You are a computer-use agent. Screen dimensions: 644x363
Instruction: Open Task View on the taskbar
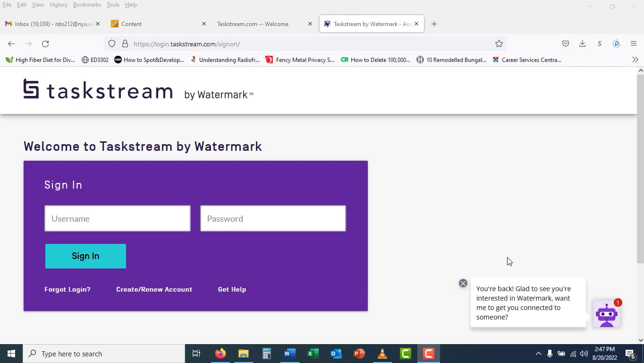pos(196,354)
